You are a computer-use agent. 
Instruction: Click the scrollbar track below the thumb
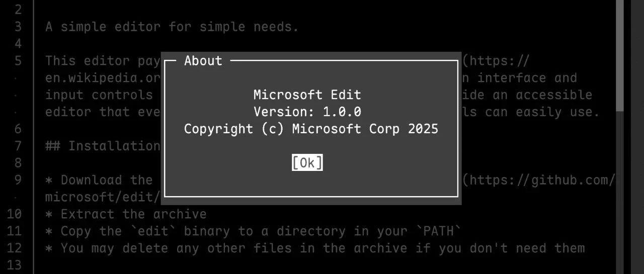pos(620,193)
